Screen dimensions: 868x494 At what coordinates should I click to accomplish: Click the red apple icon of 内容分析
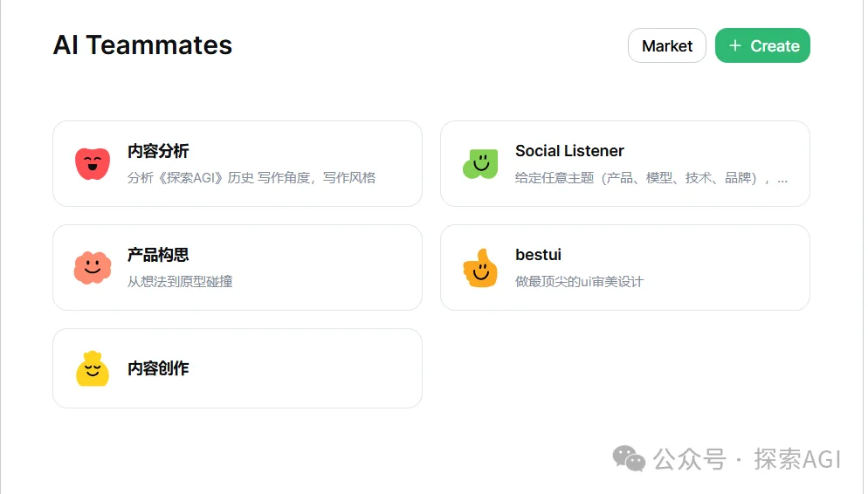click(x=92, y=163)
